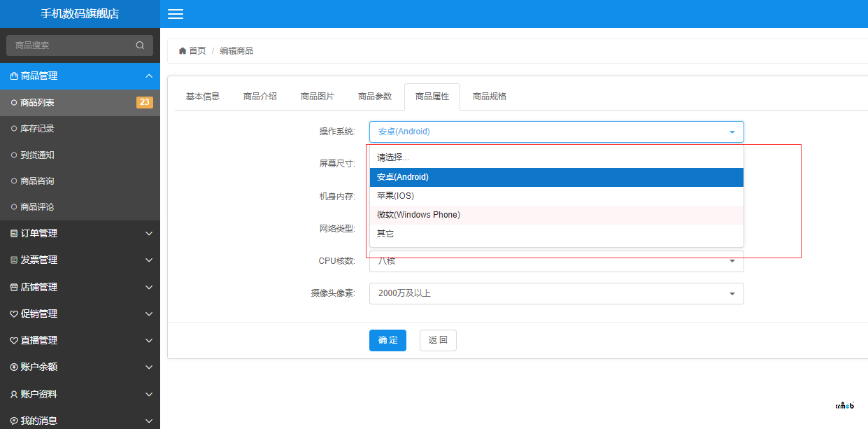This screenshot has height=429, width=868.
Task: Expand the 直播管理 menu
Action: point(149,341)
